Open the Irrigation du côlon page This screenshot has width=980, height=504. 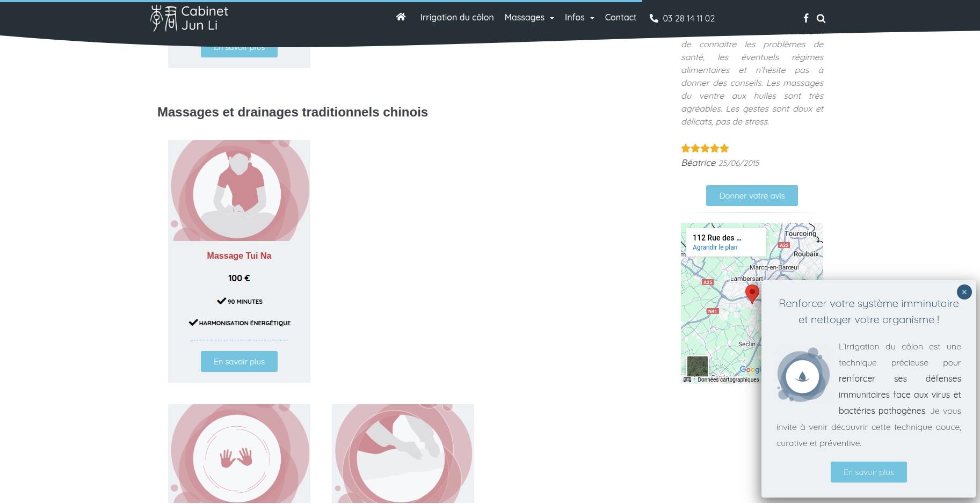(x=456, y=18)
